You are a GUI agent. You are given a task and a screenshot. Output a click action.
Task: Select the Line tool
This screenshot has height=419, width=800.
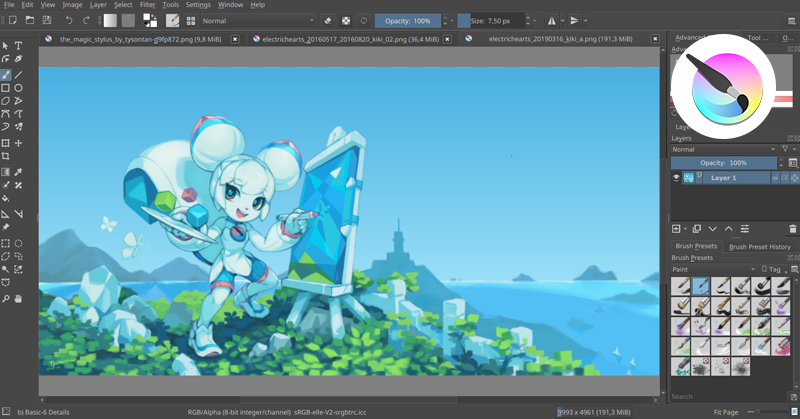pos(18,75)
